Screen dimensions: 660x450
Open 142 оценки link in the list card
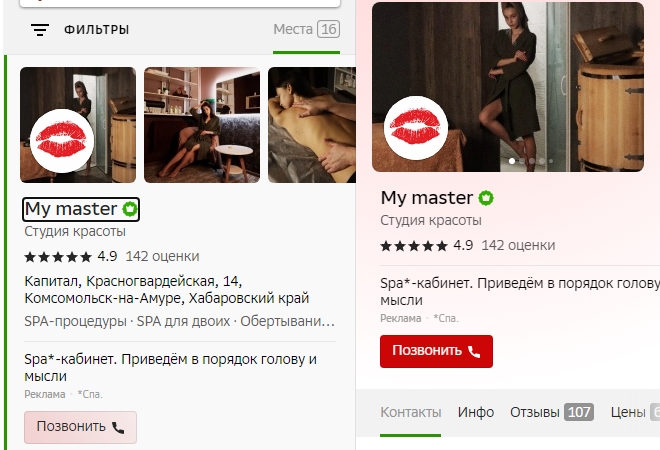[x=162, y=256]
